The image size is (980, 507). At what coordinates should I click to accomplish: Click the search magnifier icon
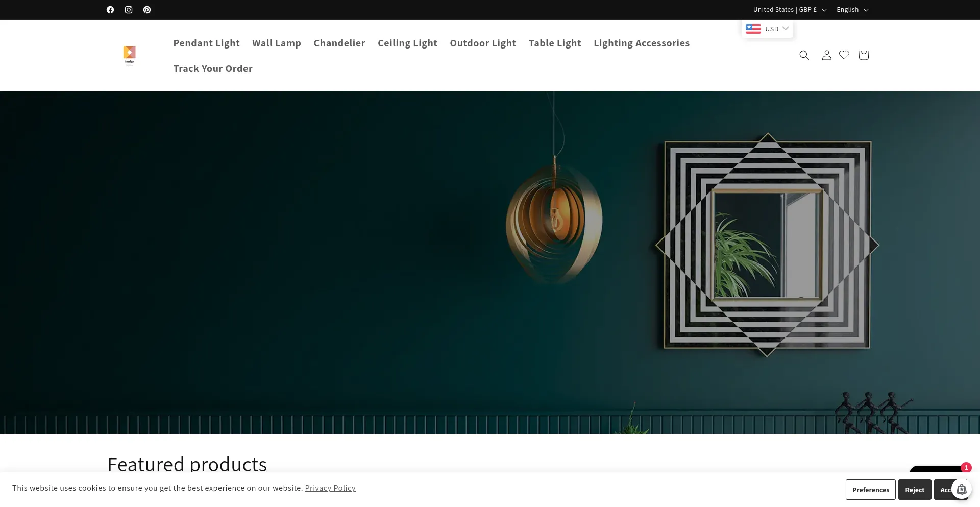(x=804, y=55)
